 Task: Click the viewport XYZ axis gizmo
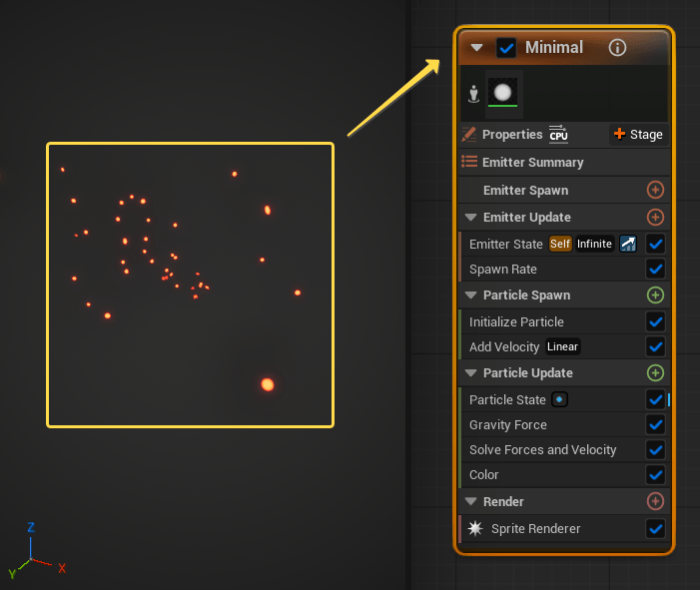pyautogui.click(x=36, y=552)
